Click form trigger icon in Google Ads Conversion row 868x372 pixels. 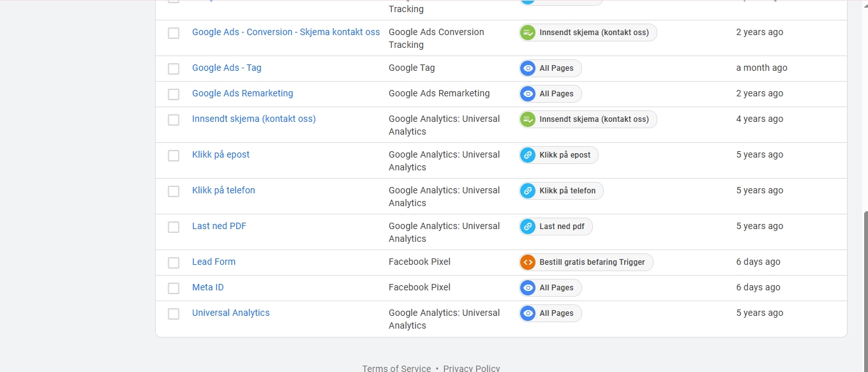528,33
